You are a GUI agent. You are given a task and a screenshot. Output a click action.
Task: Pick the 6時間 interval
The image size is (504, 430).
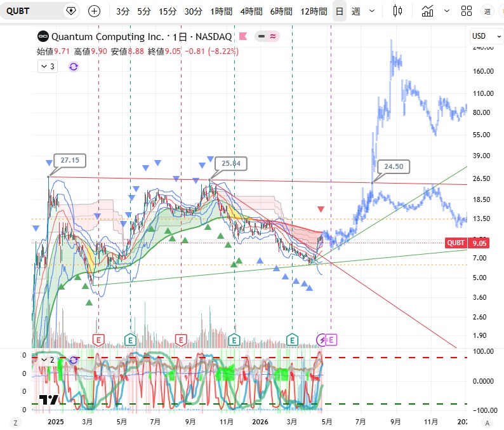281,11
